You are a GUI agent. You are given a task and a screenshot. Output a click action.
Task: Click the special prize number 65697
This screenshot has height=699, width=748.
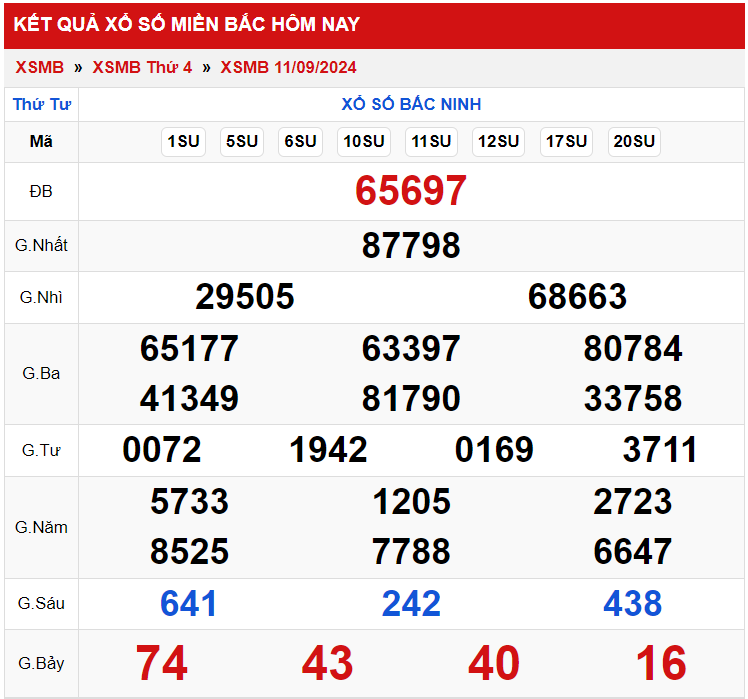point(411,191)
